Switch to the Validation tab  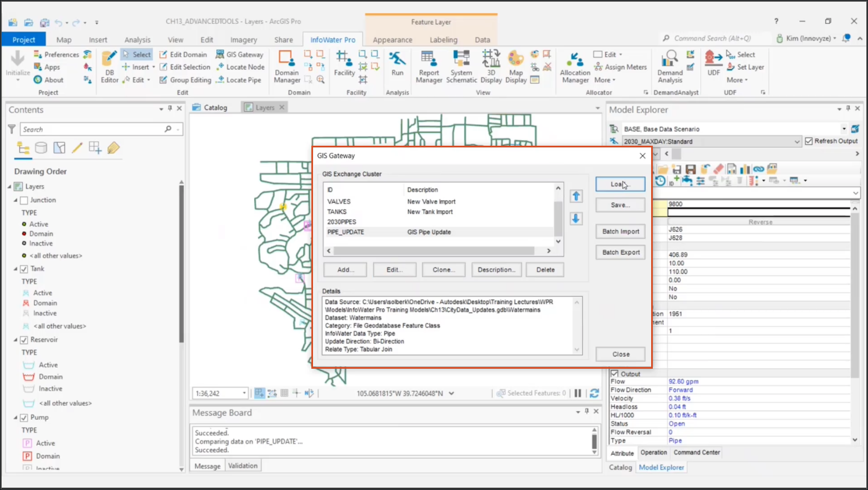(x=243, y=466)
